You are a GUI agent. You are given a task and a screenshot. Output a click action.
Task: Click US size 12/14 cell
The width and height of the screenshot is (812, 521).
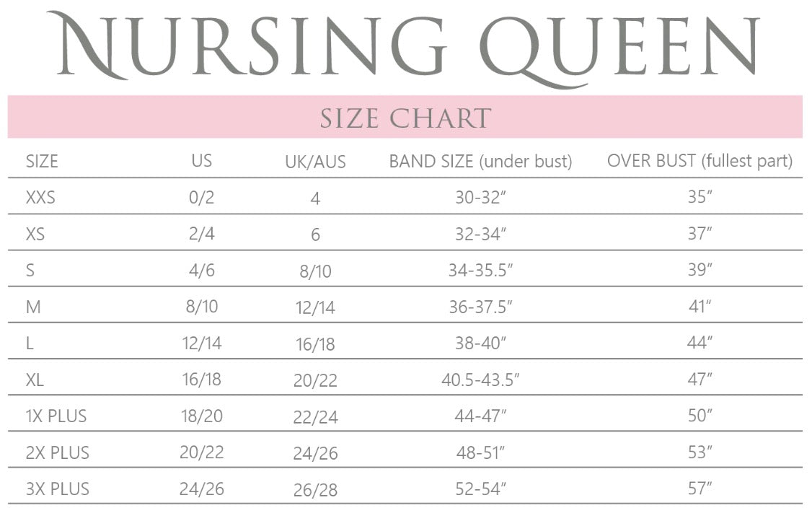(202, 343)
